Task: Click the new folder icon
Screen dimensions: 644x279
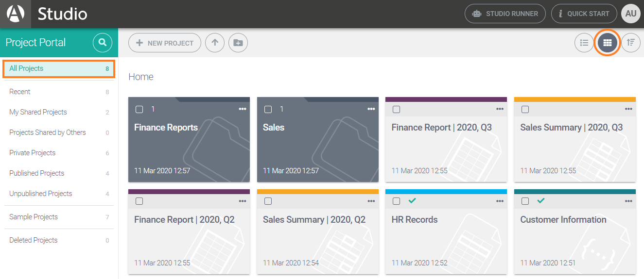Action: point(238,43)
